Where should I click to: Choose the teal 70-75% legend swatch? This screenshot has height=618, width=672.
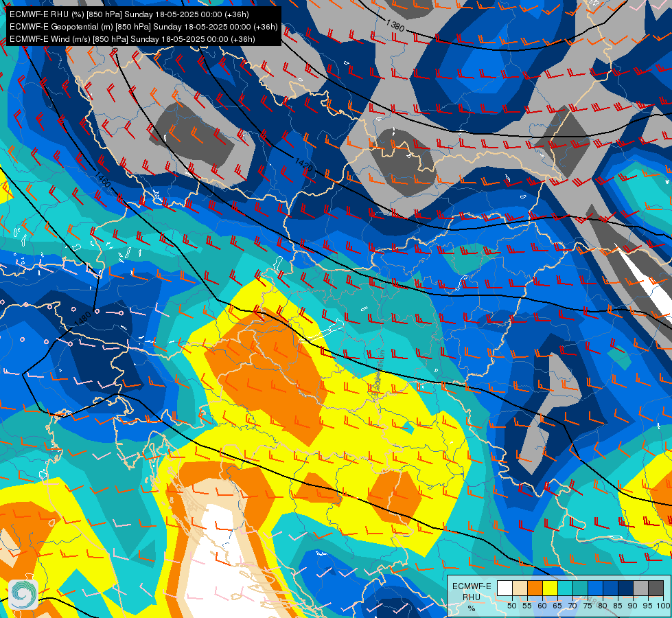580,588
